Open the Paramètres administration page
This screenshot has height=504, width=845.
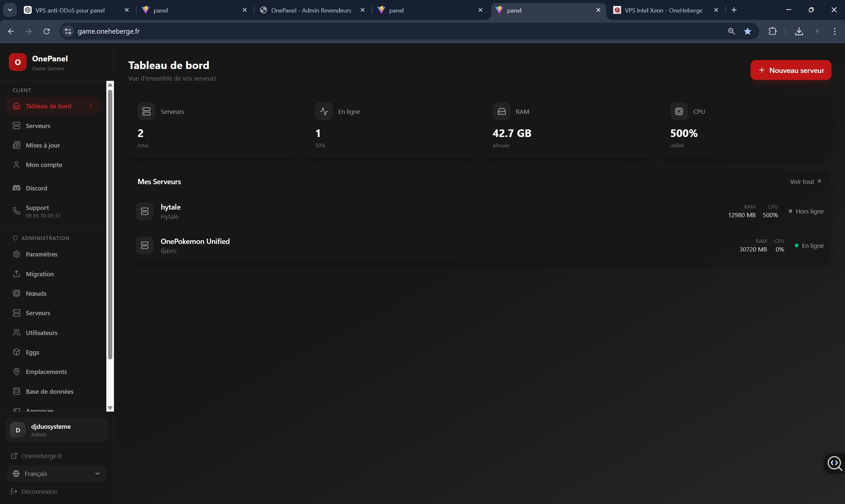coord(42,254)
